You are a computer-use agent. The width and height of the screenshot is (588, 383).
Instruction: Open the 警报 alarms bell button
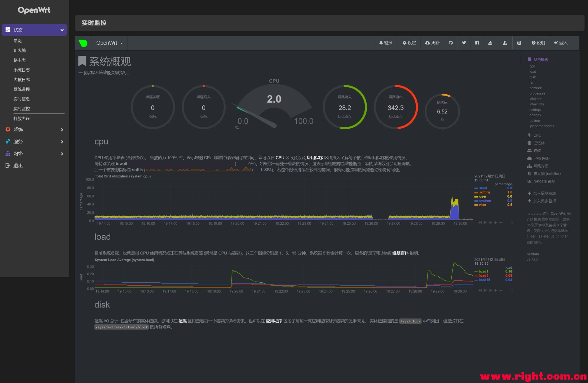pos(385,43)
